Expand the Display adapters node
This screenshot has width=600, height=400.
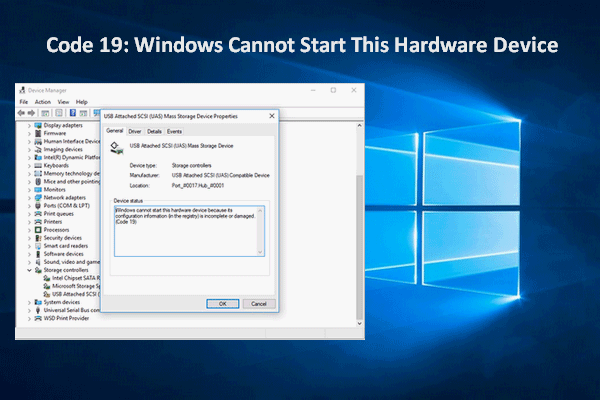(29, 126)
